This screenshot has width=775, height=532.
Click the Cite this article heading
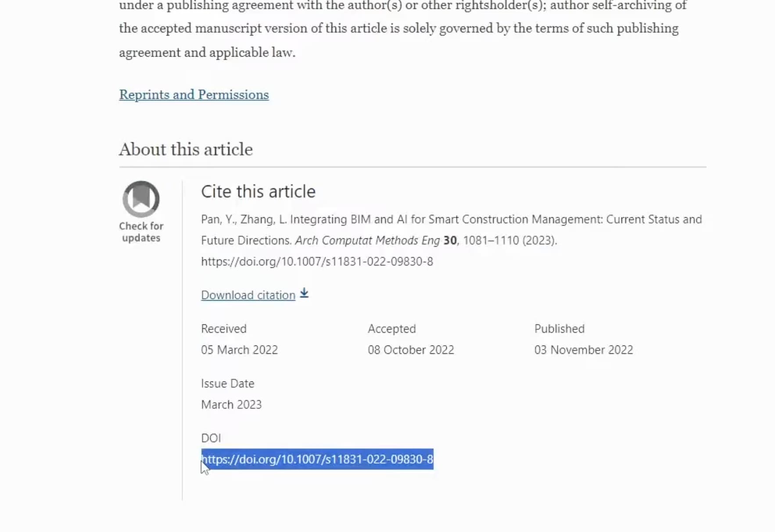pos(258,192)
